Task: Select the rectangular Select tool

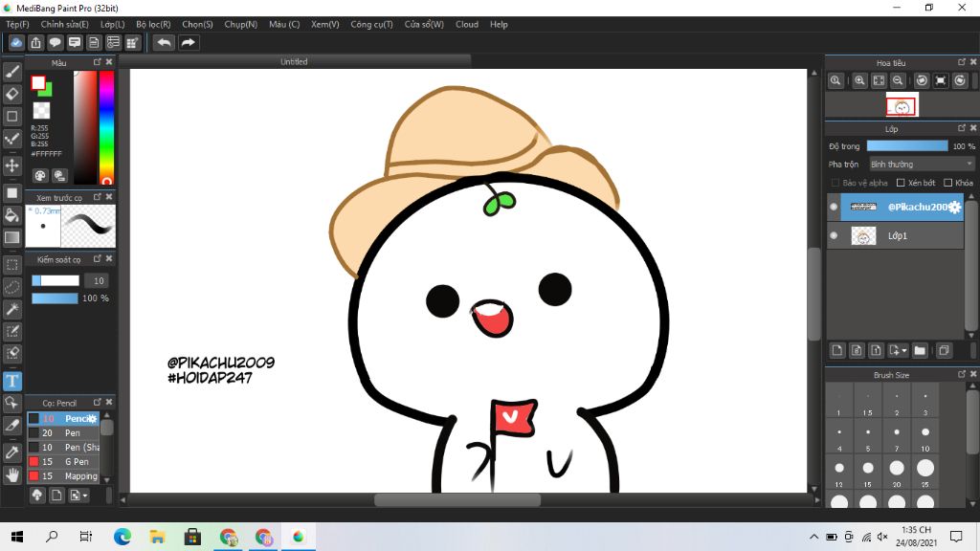Action: coord(11,265)
